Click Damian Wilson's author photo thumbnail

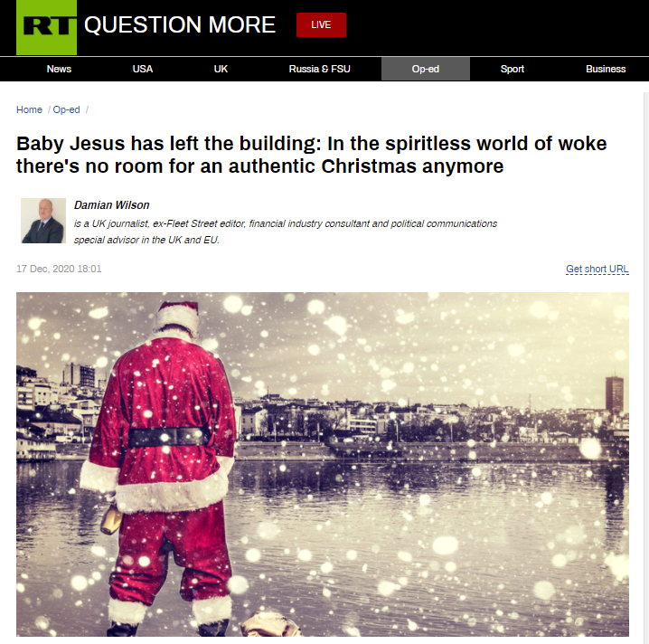43,221
